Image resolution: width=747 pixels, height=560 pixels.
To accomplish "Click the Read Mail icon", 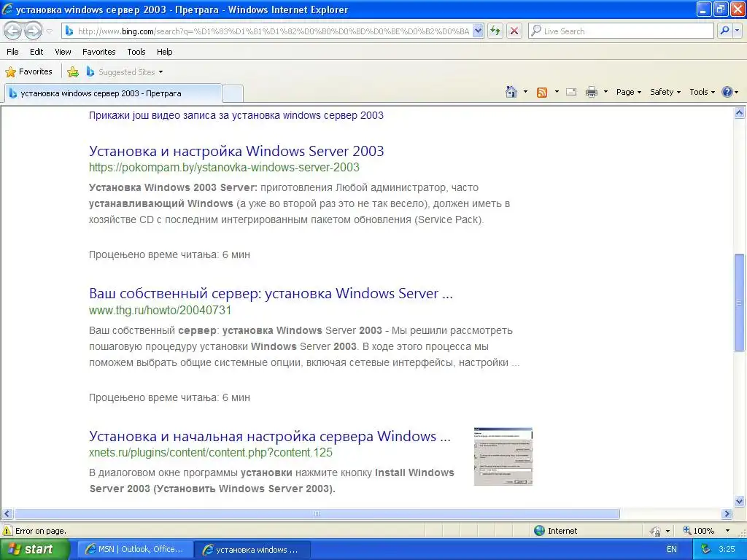I will coord(571,92).
